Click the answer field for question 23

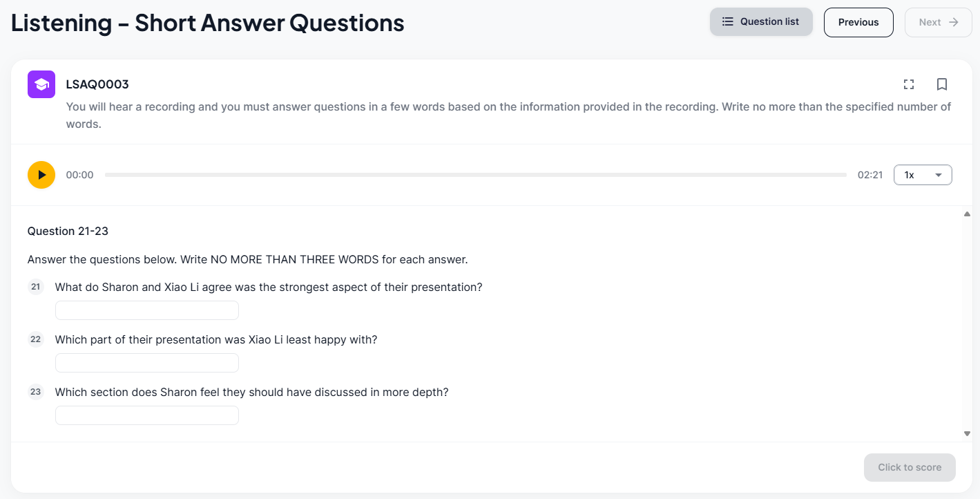click(147, 415)
